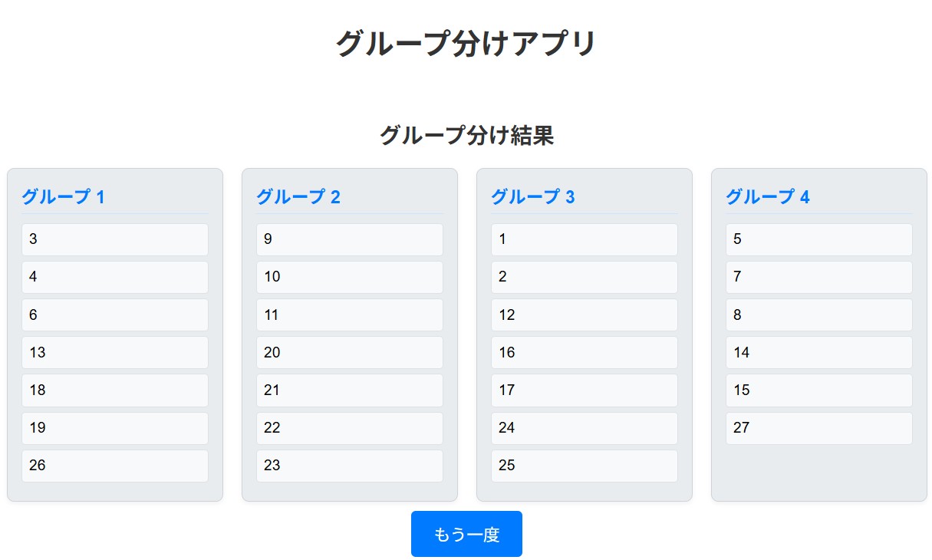Select the グループ 4 heading
The image size is (932, 560).
point(767,197)
